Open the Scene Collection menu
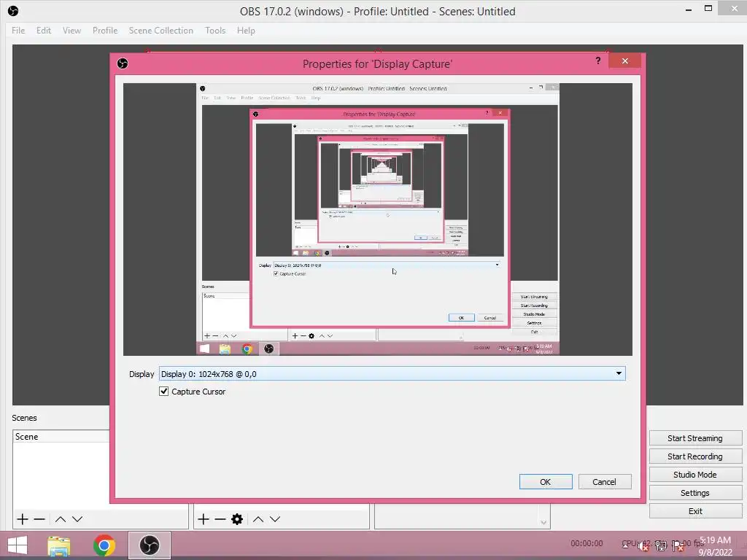Image resolution: width=747 pixels, height=560 pixels. click(x=161, y=31)
